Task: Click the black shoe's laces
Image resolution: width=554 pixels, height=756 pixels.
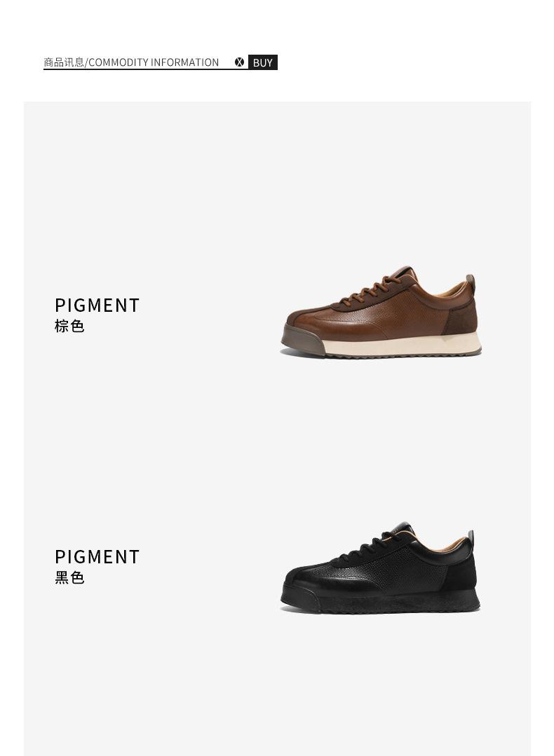Action: point(369,547)
